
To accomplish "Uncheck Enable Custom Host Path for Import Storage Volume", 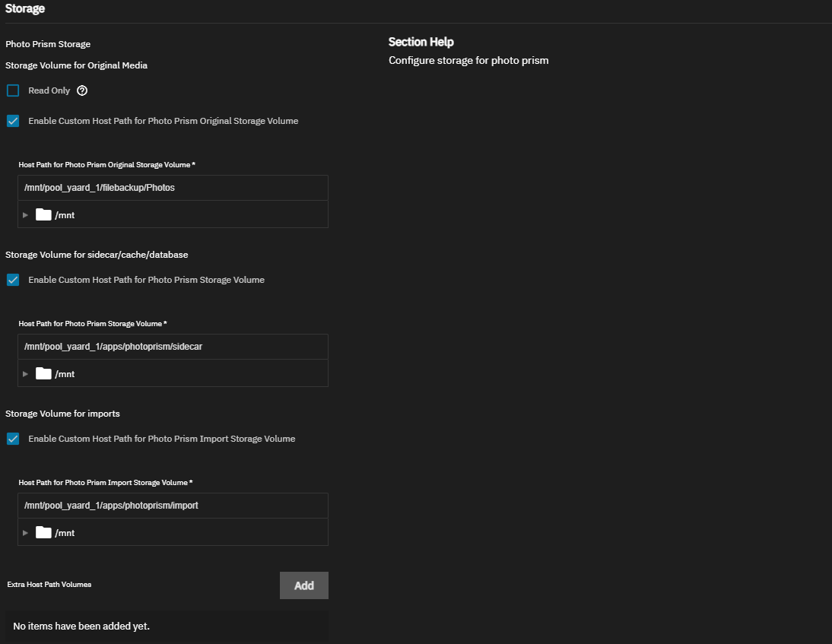I will tap(13, 439).
